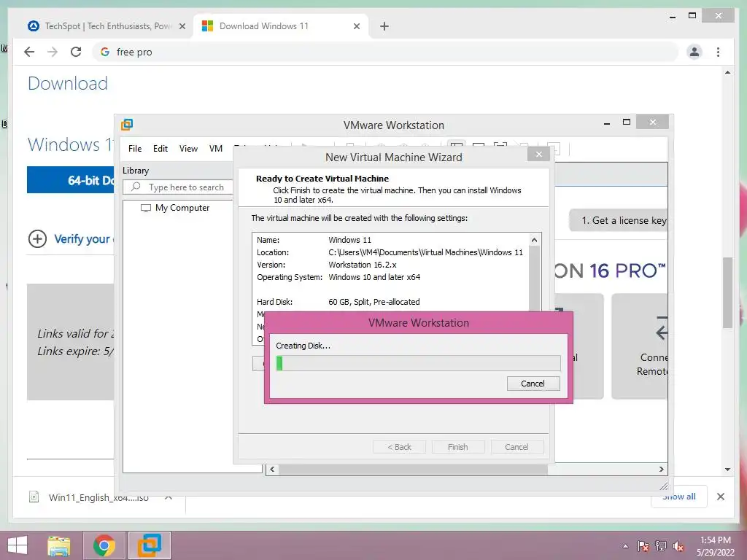
Task: Click the settings list scroll up arrow
Action: coord(535,240)
